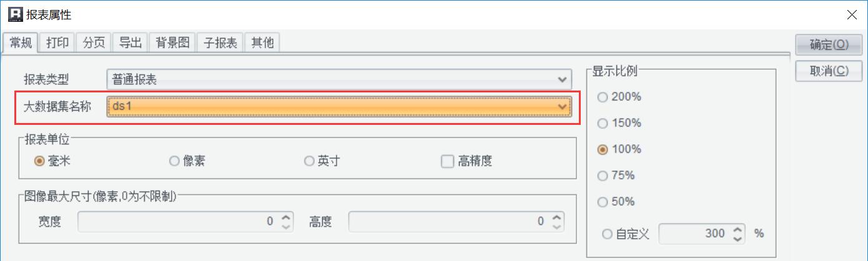
Task: Close the 报表属性 dialog window
Action: coord(851,13)
